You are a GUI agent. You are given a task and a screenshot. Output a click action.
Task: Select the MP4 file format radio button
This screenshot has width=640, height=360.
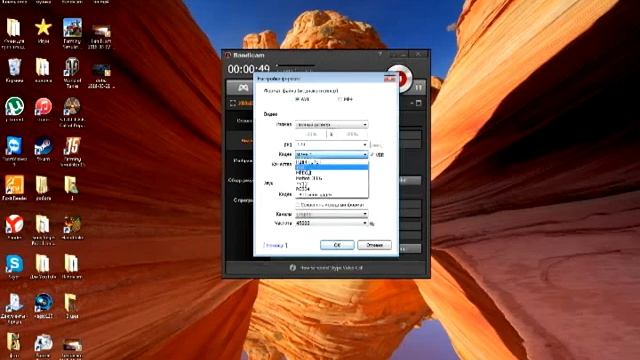click(339, 99)
